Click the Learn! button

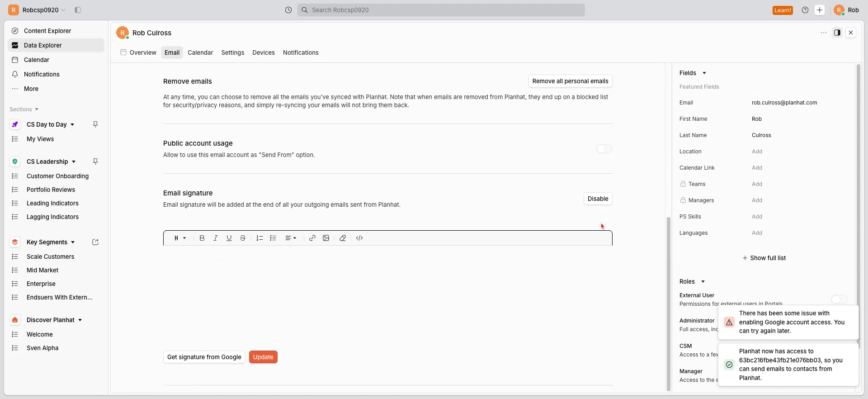pos(783,10)
